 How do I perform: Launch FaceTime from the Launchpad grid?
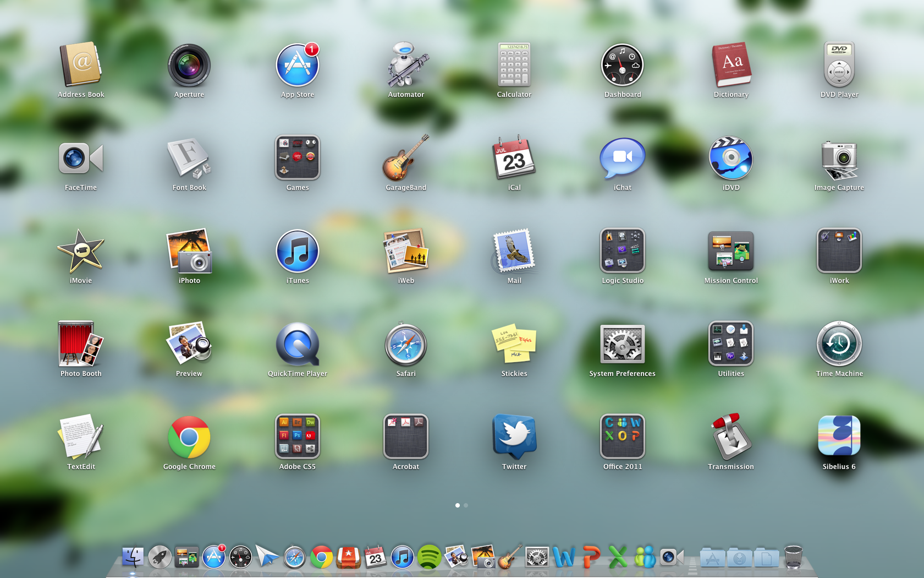81,158
